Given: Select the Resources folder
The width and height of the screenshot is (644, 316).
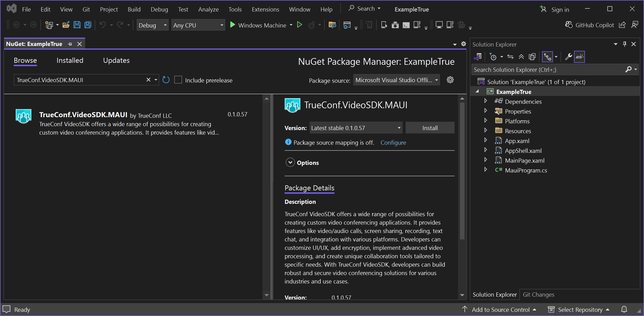Looking at the screenshot, I should coord(518,131).
